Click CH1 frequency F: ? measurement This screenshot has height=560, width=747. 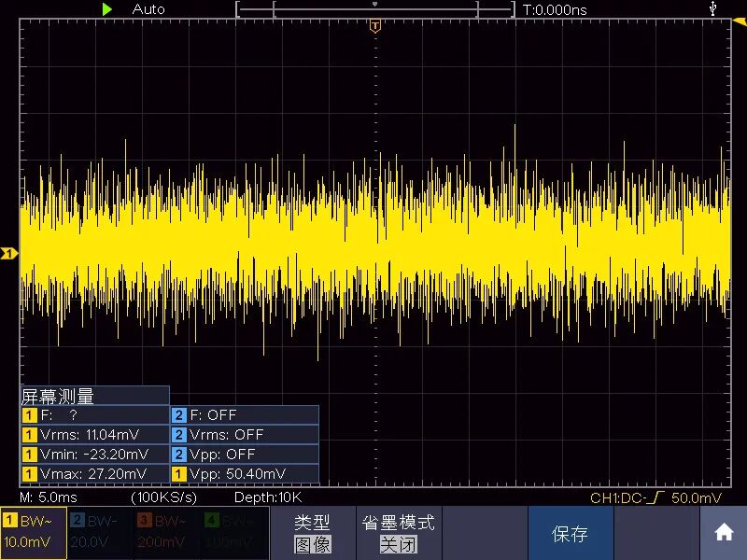[x=95, y=414]
